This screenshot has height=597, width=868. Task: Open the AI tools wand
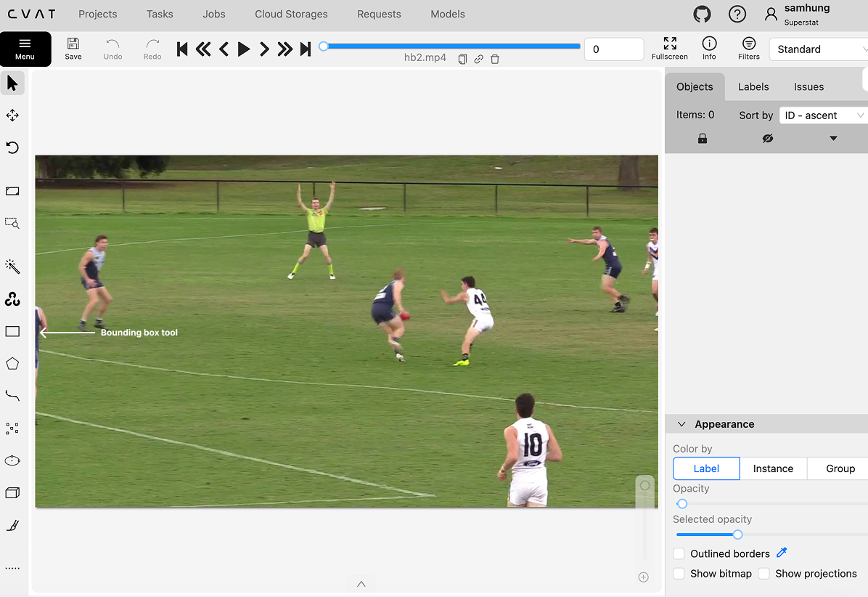[12, 266]
